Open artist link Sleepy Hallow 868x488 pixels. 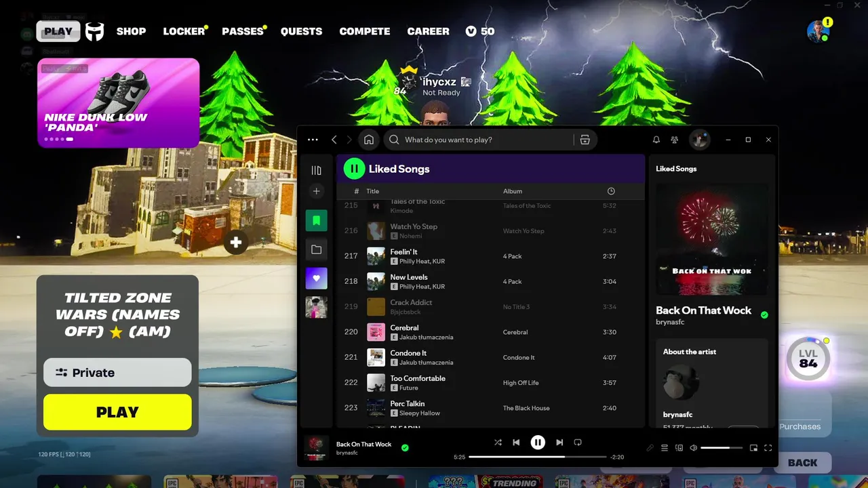coord(420,413)
